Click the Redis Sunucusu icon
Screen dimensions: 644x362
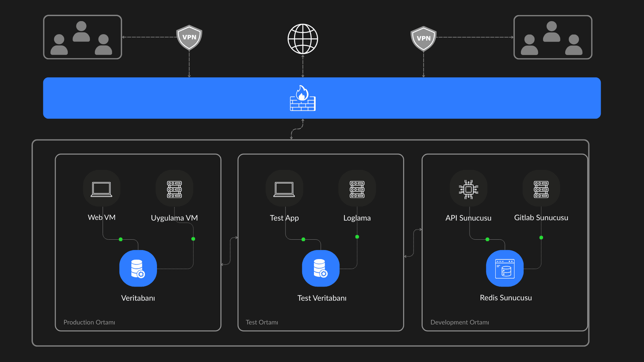pos(505,268)
